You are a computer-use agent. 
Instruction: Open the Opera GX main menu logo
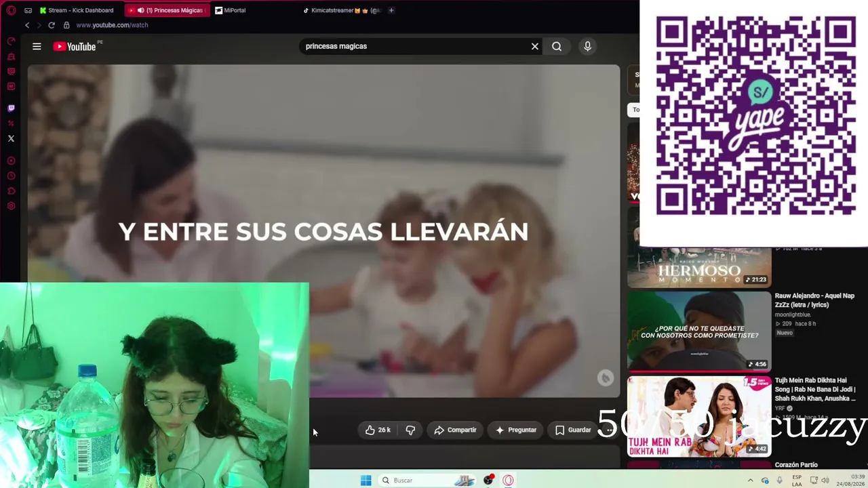11,10
